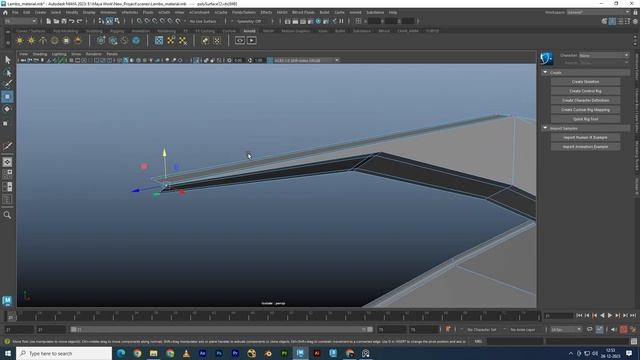Open the Arnold RenderView eye icon
Screen dimensions: 640x360
[240, 40]
